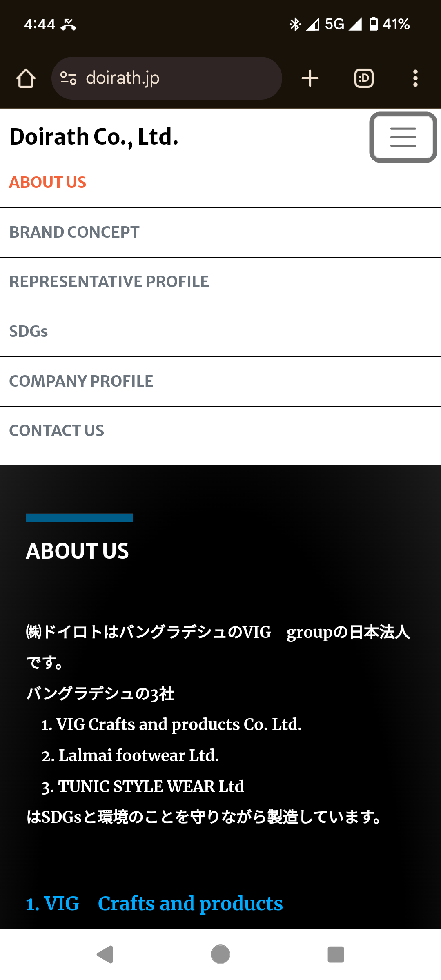This screenshot has width=441, height=980.
Task: Tap the Android recent apps square
Action: click(x=336, y=954)
